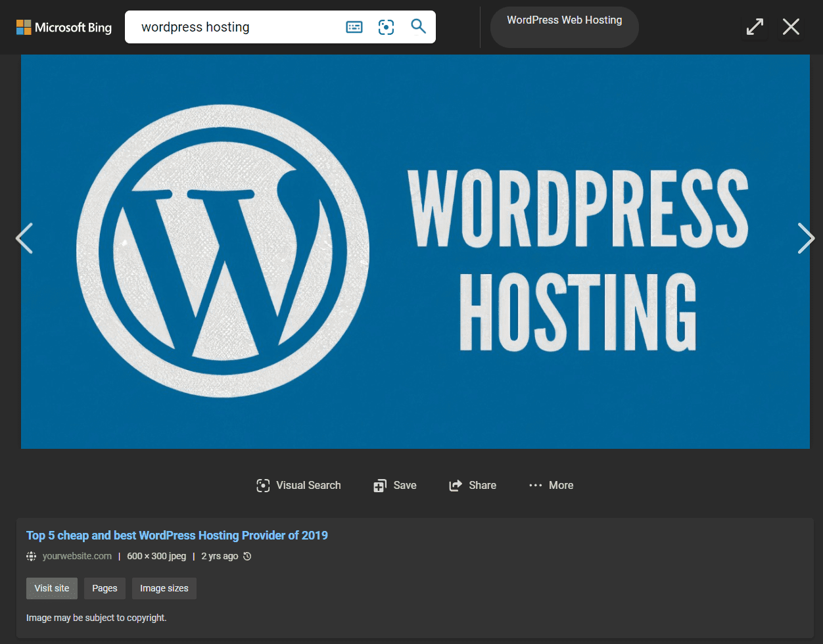Advance to the next image with right arrow

tap(805, 238)
